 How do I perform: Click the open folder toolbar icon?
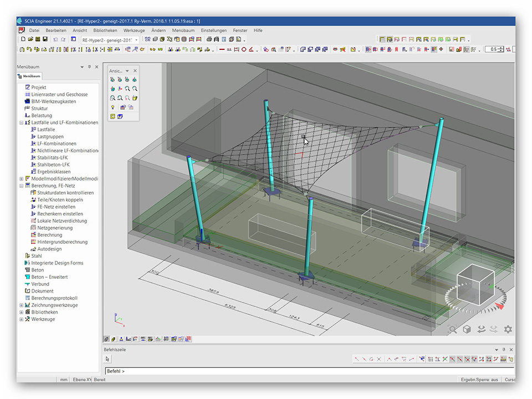[x=30, y=40]
